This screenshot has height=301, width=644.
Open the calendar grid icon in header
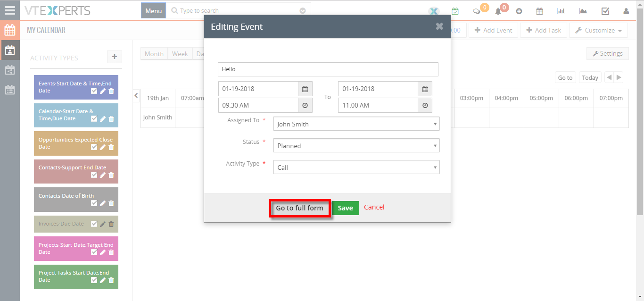click(540, 11)
